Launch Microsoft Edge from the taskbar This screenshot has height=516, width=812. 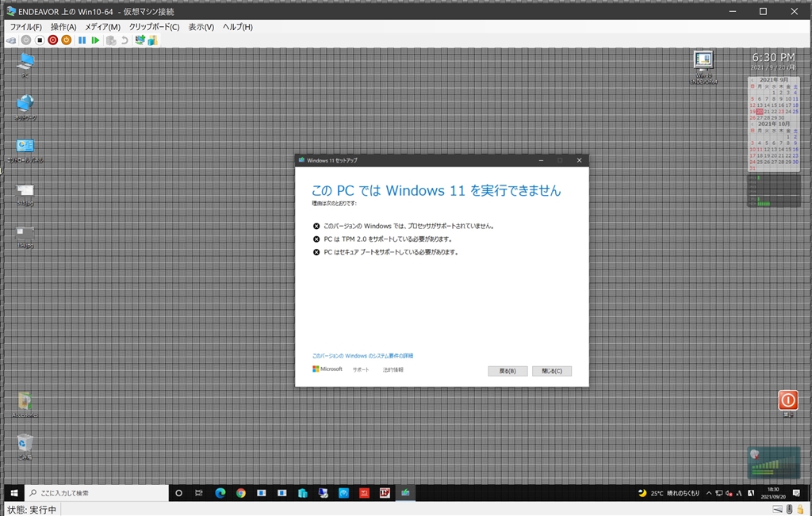pos(220,493)
